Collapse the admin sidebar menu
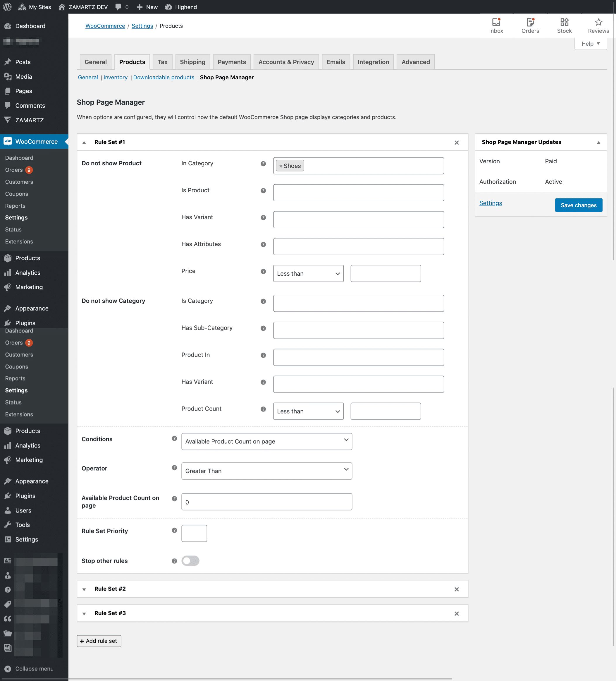This screenshot has width=616, height=681. click(x=34, y=668)
